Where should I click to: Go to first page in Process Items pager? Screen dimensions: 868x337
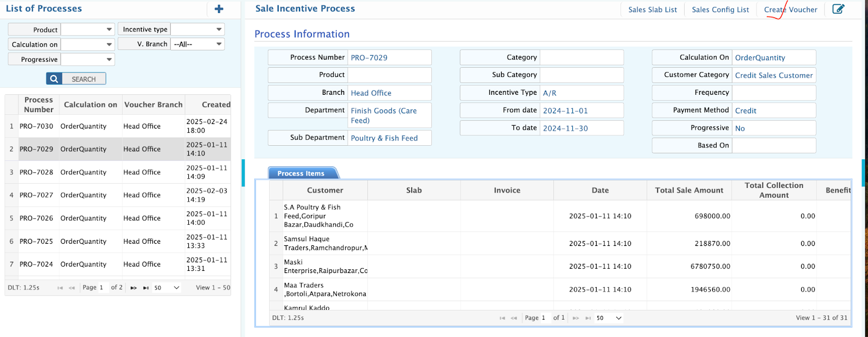[502, 318]
